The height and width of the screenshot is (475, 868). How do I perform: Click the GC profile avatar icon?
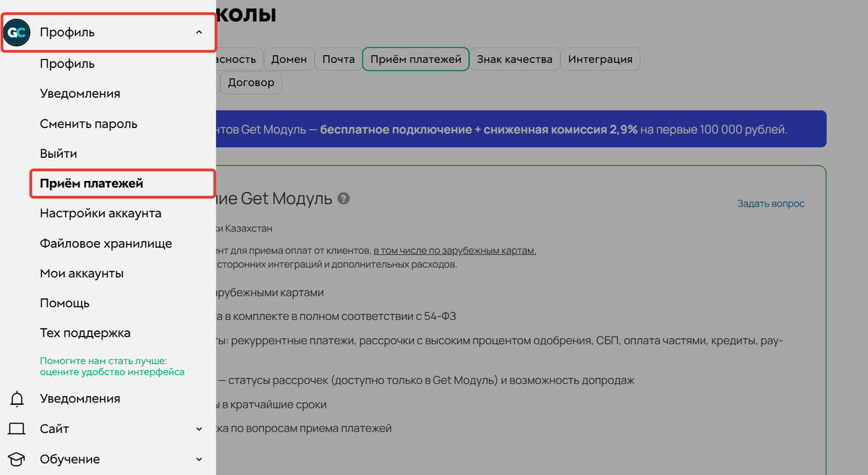click(x=17, y=33)
